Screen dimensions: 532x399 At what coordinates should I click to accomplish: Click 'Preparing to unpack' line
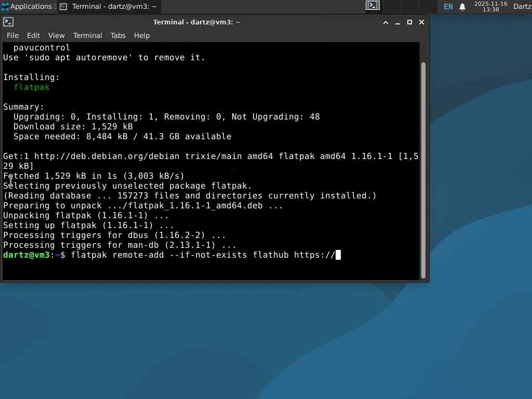coord(143,206)
